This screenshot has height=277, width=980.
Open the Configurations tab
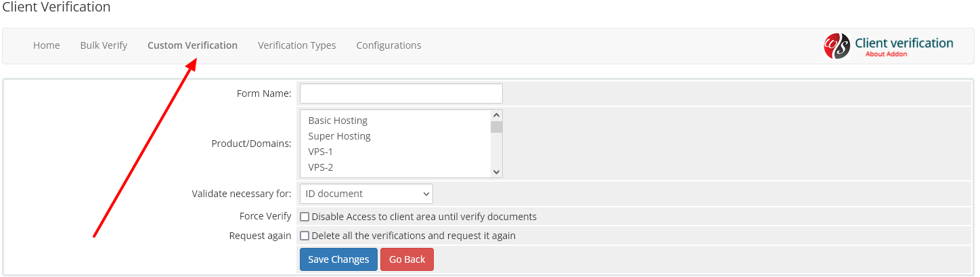point(388,45)
